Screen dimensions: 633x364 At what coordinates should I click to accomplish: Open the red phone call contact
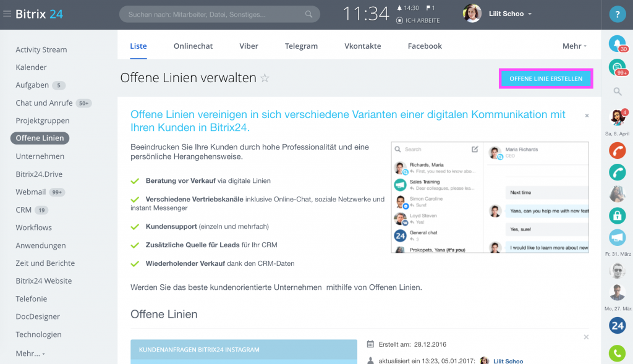618,151
